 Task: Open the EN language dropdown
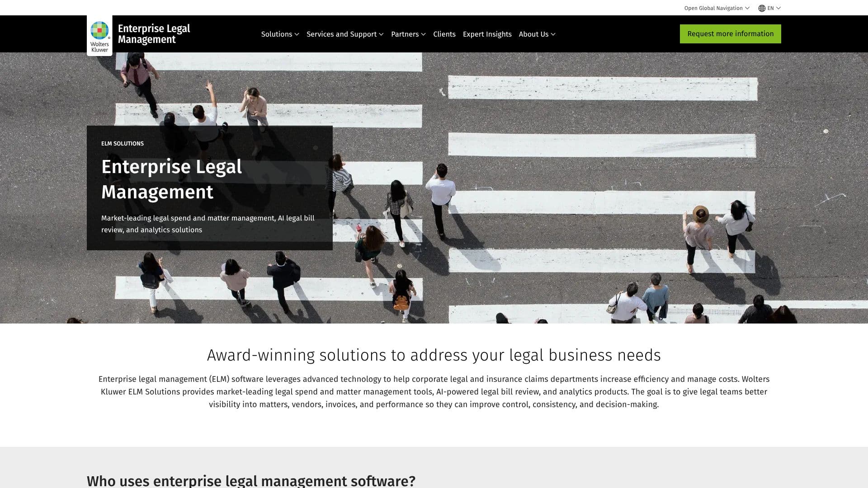coord(770,8)
